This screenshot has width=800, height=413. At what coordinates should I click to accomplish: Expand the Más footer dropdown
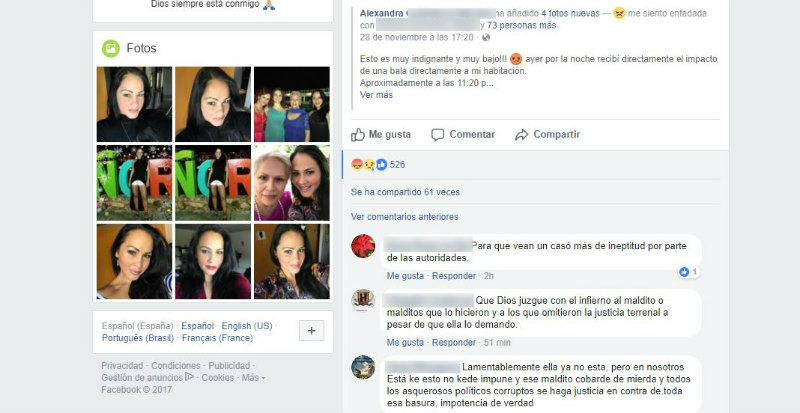[x=253, y=378]
